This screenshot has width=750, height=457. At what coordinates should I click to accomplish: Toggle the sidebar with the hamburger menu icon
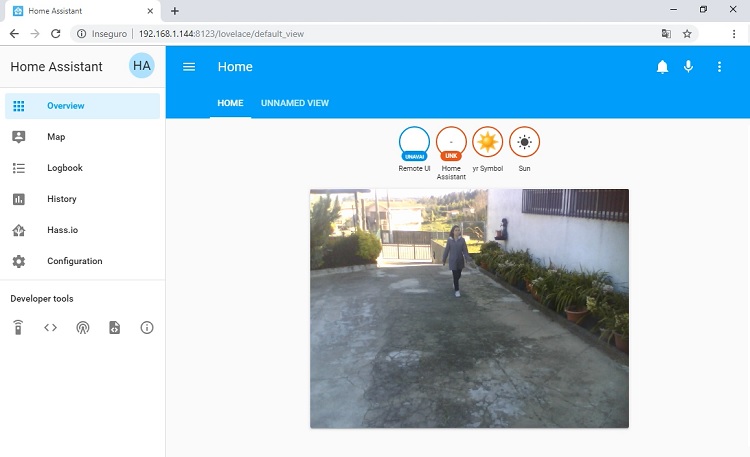pyautogui.click(x=189, y=67)
